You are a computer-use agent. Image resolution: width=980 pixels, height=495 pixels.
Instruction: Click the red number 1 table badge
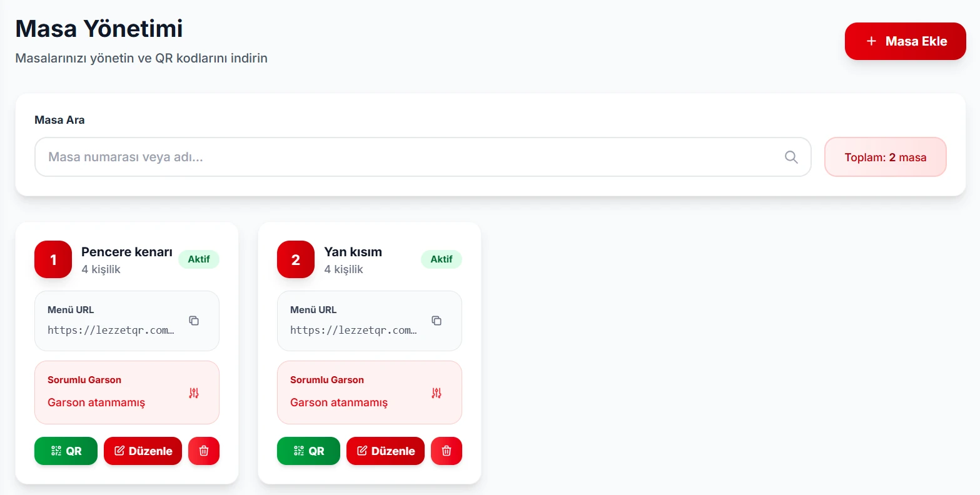click(53, 259)
